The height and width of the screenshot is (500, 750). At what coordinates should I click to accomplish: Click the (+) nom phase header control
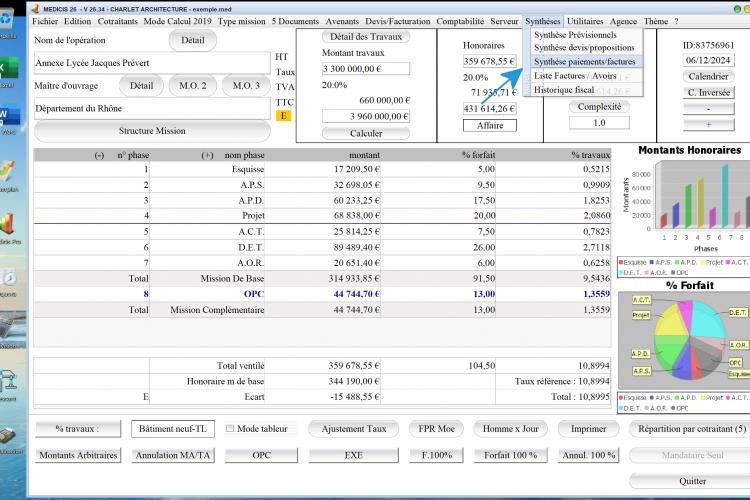tap(207, 156)
